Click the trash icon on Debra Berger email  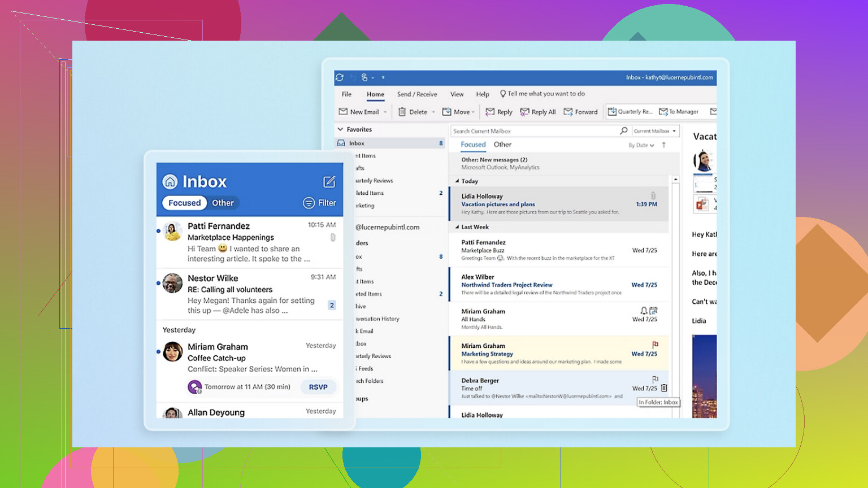664,388
